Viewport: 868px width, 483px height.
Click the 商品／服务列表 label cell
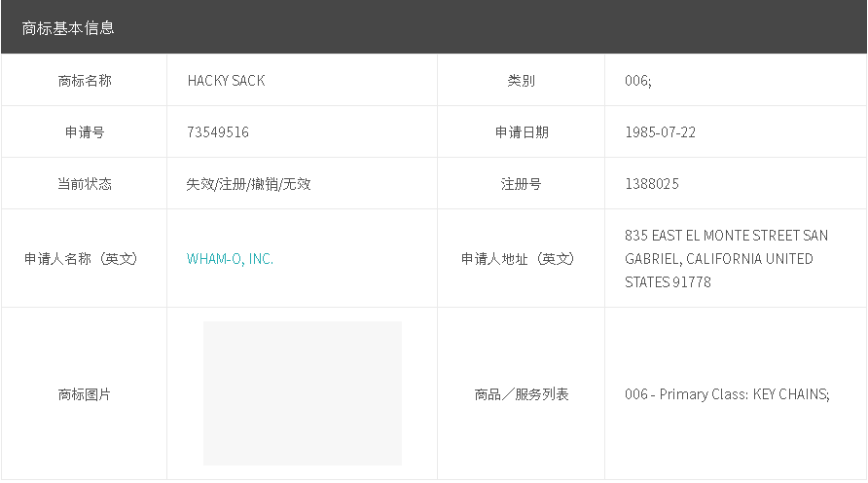(x=521, y=394)
